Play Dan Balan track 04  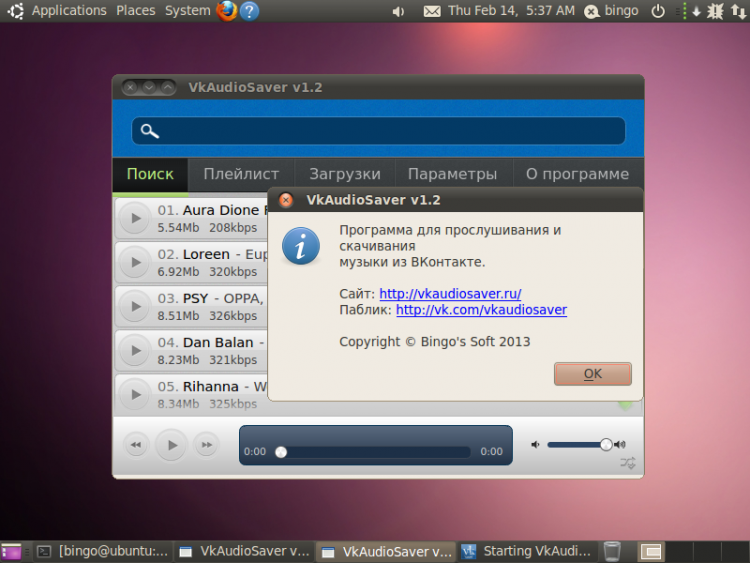pyautogui.click(x=135, y=351)
